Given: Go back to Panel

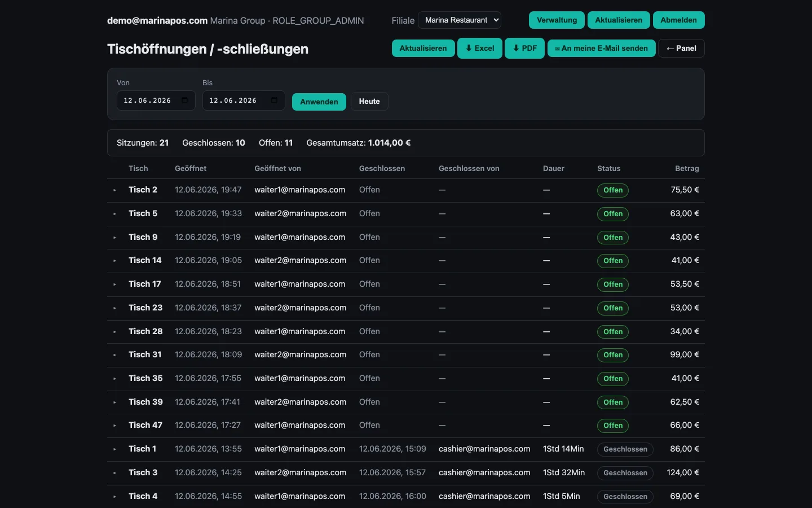Looking at the screenshot, I should point(681,49).
